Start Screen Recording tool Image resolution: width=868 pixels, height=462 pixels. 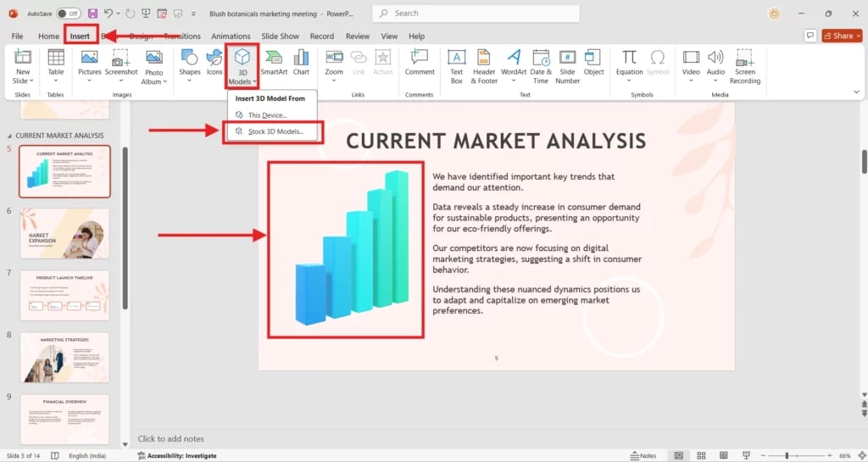tap(744, 62)
